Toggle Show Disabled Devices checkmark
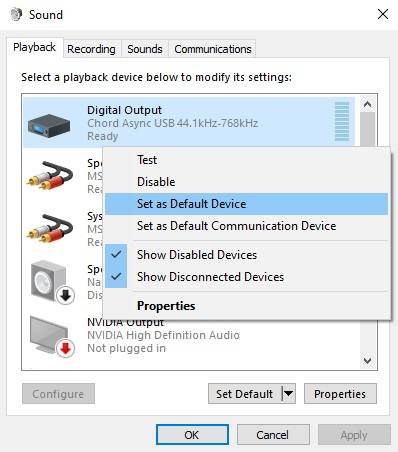 (116, 255)
